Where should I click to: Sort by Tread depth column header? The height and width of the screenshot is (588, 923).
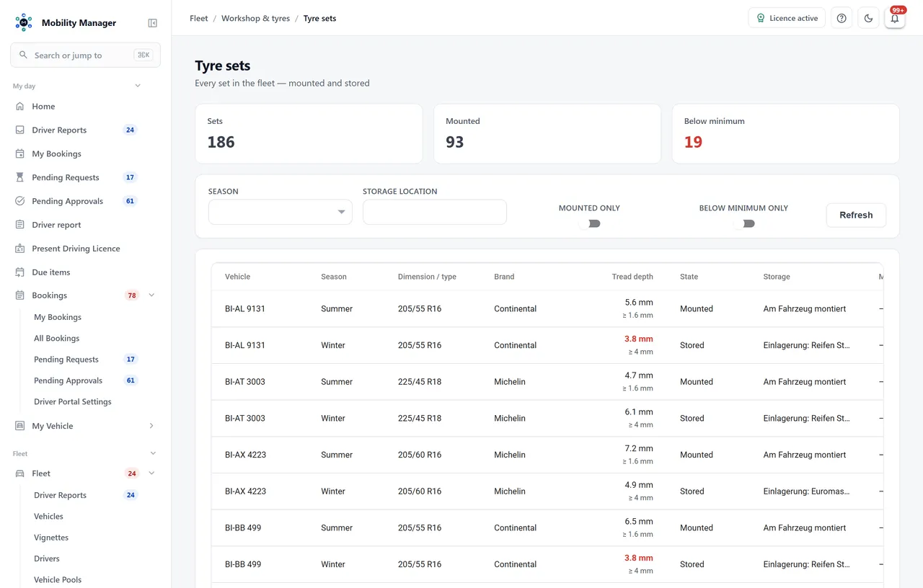pyautogui.click(x=632, y=277)
